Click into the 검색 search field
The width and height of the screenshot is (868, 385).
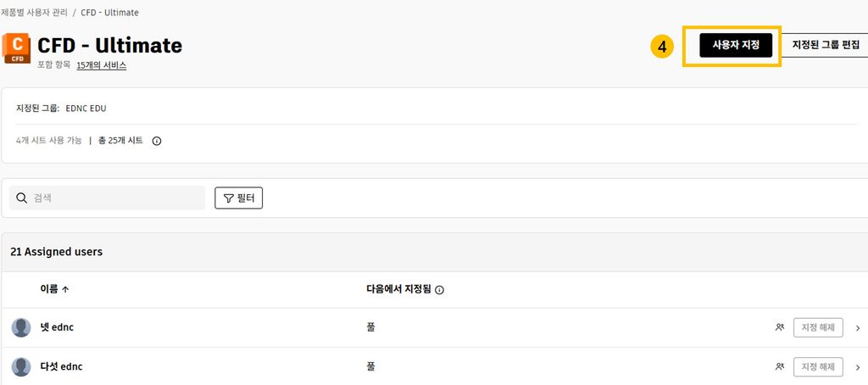[107, 198]
